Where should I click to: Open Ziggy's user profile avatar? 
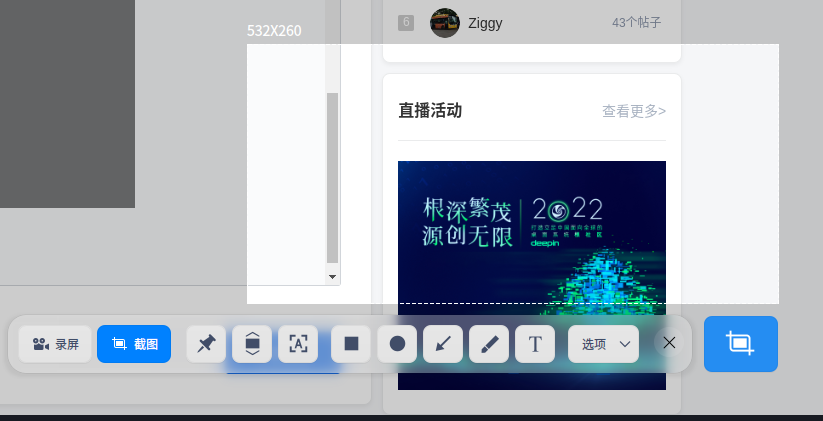(x=445, y=23)
